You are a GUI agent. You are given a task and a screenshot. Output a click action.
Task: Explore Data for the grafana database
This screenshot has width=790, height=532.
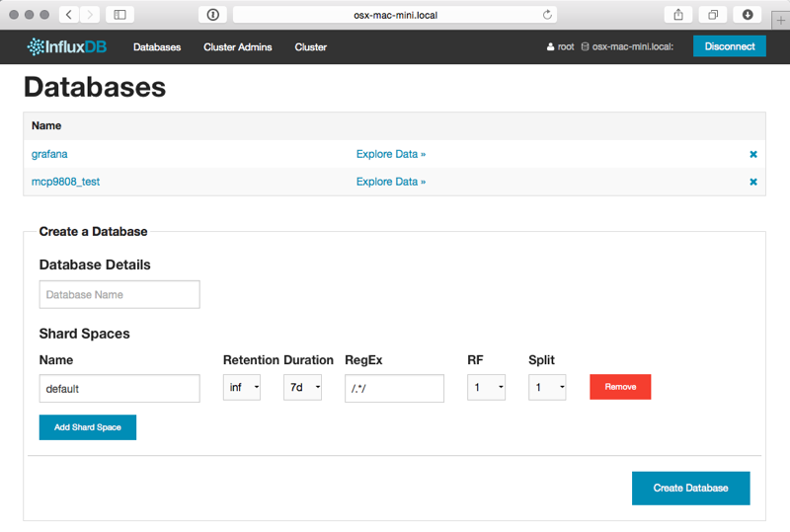391,154
